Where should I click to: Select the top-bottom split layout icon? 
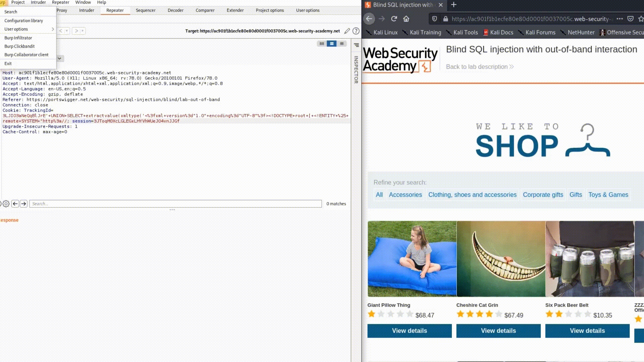point(332,44)
